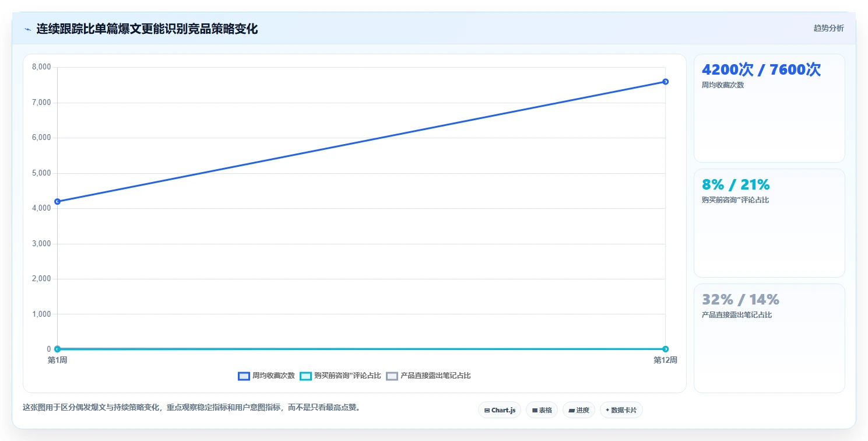868x441 pixels.
Task: Click the 4,000 y-axis label
Action: click(x=41, y=208)
